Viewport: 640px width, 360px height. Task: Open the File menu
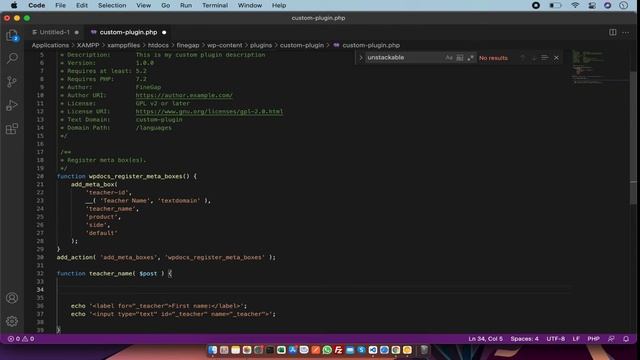point(60,5)
